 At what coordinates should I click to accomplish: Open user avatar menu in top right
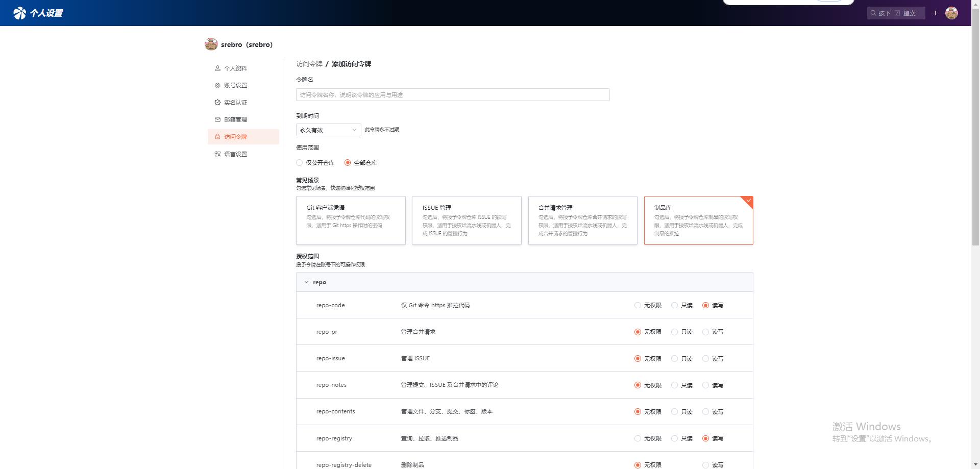coord(951,13)
